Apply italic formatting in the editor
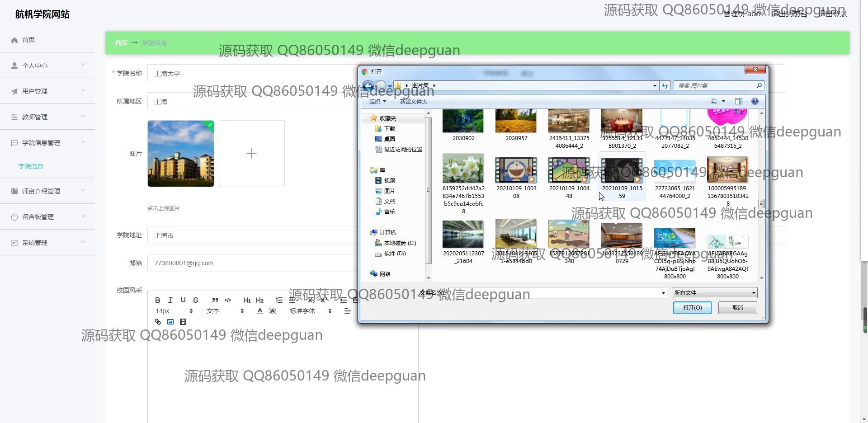The height and width of the screenshot is (423, 868). coord(170,300)
